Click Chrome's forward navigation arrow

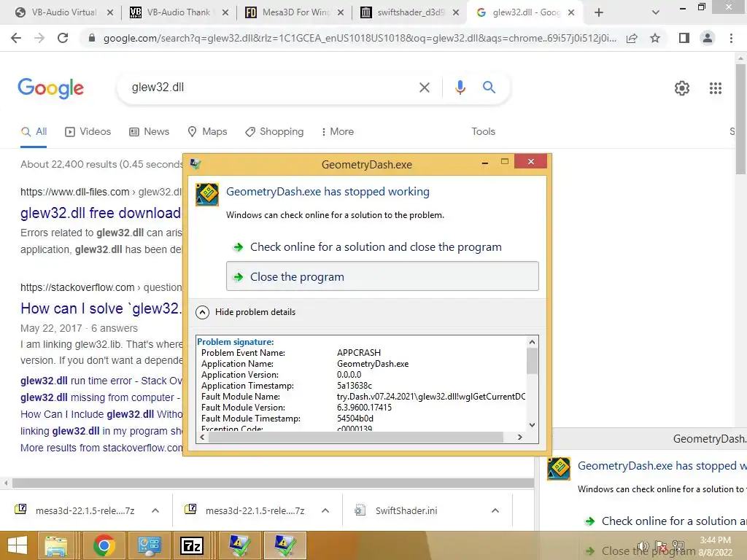point(39,38)
